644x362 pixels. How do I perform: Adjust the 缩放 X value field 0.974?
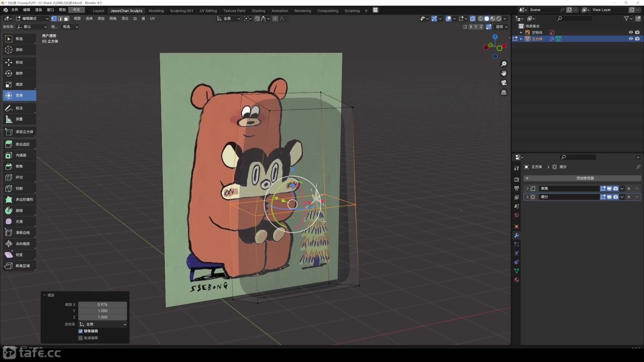tap(102, 304)
